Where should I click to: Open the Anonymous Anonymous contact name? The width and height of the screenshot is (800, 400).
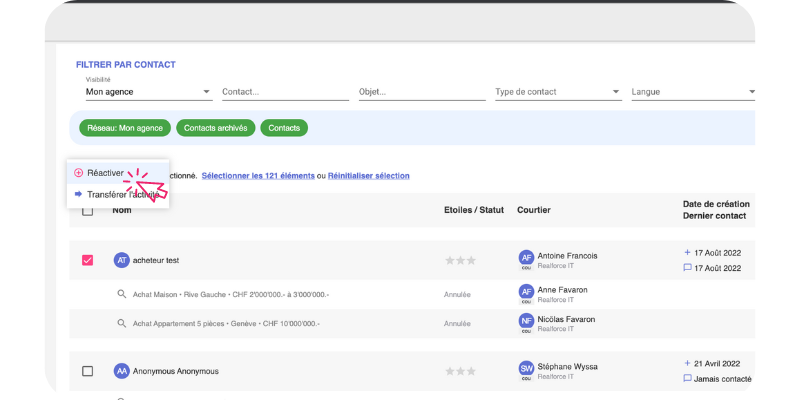pos(176,371)
